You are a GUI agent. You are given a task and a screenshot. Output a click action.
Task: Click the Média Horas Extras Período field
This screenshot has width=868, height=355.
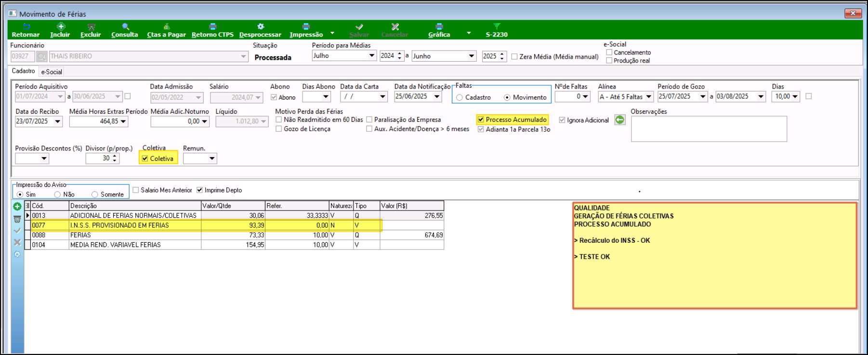[99, 121]
